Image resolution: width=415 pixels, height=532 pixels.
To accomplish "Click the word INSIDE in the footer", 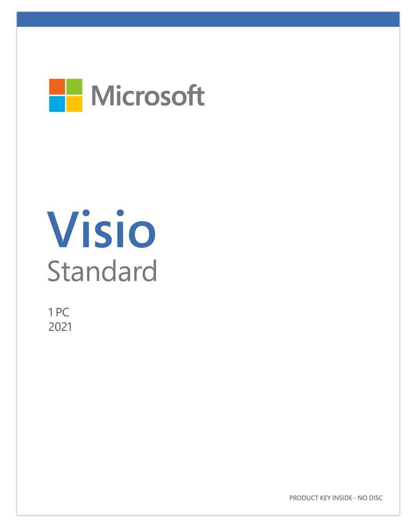I will coord(342,498).
